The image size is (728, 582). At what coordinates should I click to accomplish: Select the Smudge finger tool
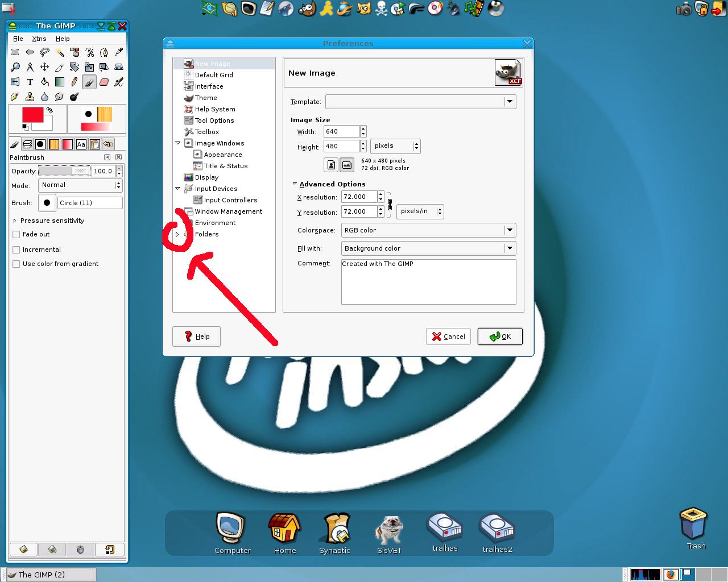pyautogui.click(x=60, y=97)
